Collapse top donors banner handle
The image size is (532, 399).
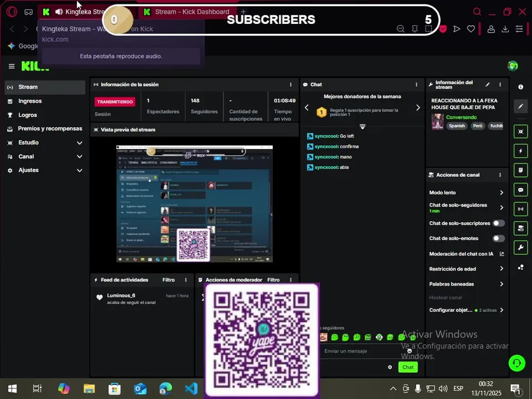pos(362,126)
